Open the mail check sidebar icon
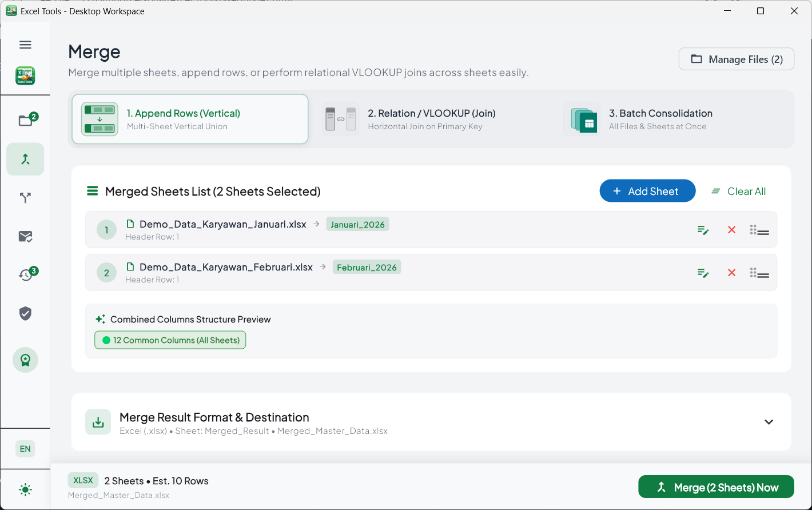This screenshot has width=812, height=510. (25, 236)
